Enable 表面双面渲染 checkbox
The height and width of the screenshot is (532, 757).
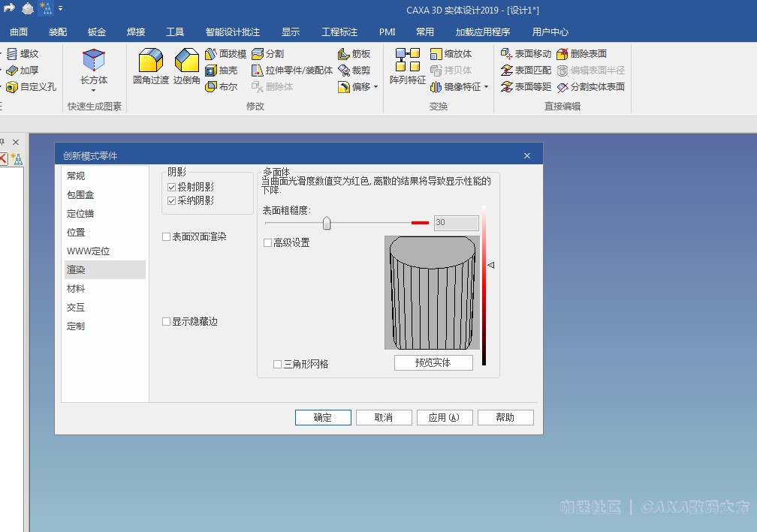(x=166, y=237)
